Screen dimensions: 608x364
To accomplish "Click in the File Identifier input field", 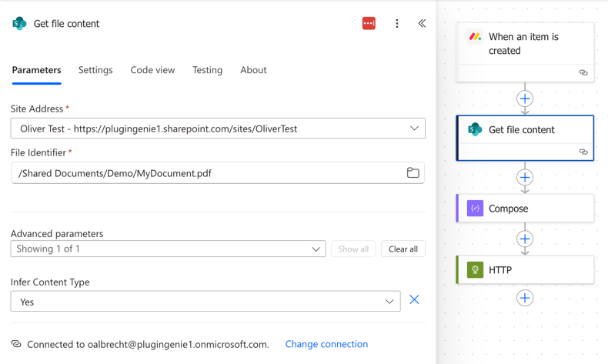I will (208, 173).
